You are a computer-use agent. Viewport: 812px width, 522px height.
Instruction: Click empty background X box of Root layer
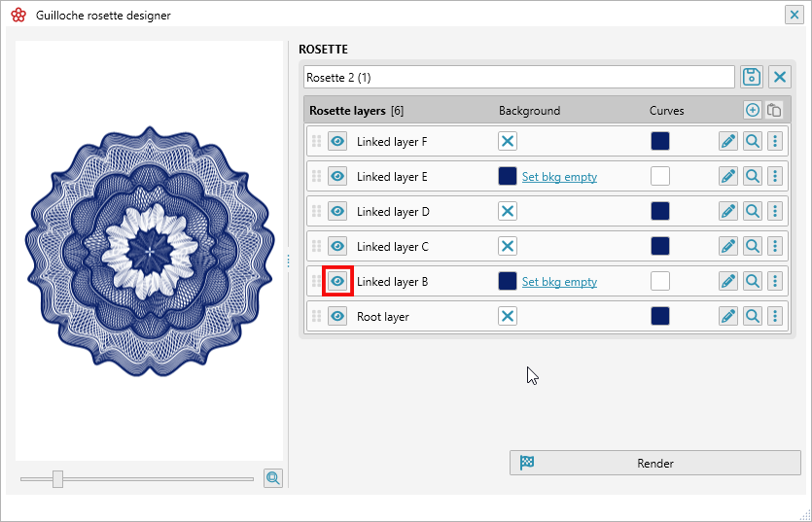[508, 316]
